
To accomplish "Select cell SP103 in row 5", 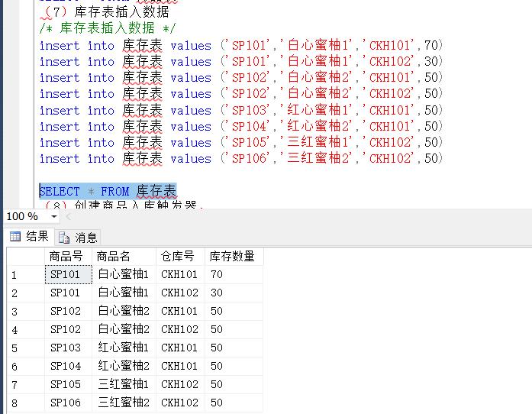I will [68, 348].
